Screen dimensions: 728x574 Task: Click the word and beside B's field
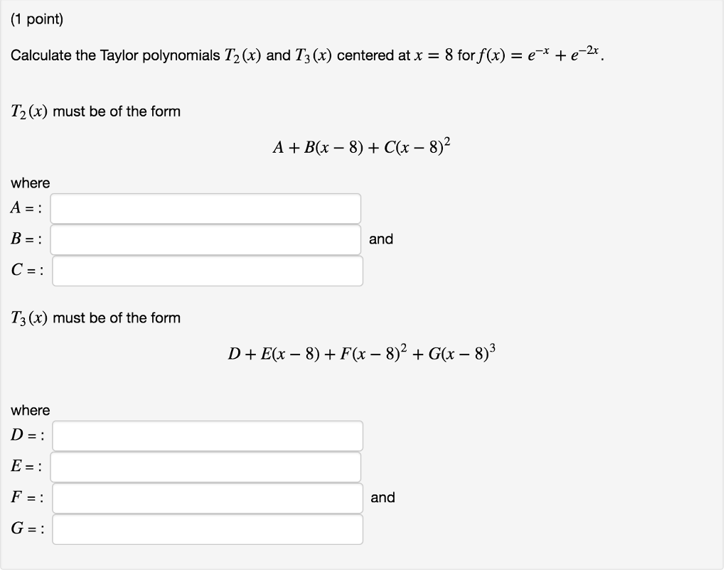coord(381,239)
